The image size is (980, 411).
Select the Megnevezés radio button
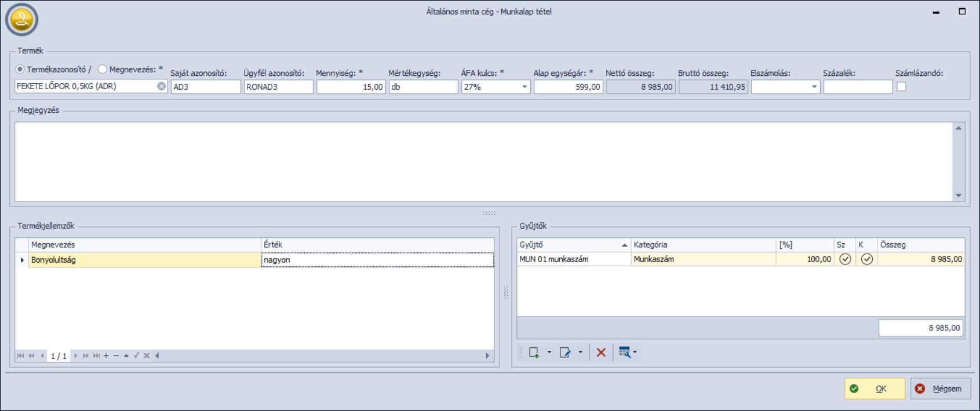(103, 69)
